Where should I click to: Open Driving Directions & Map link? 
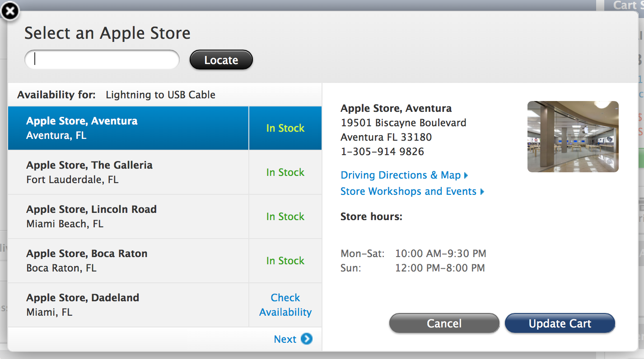tap(404, 175)
